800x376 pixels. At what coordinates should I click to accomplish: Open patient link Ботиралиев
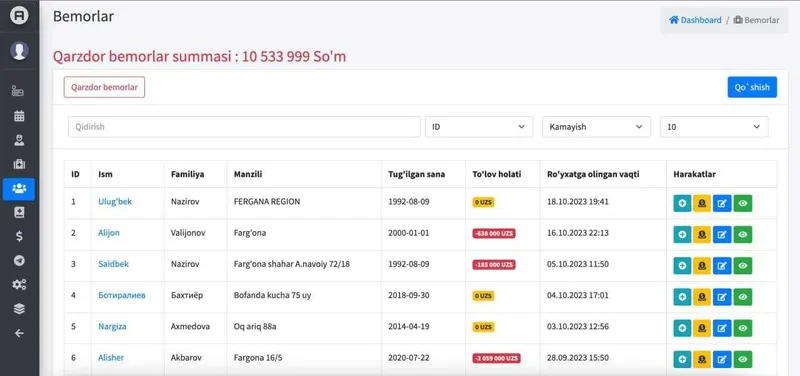121,295
